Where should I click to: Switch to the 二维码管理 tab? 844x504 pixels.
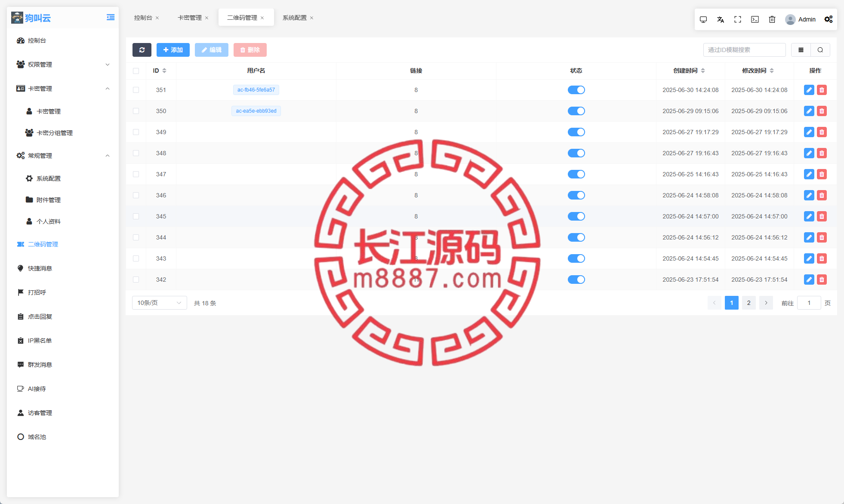pos(242,18)
